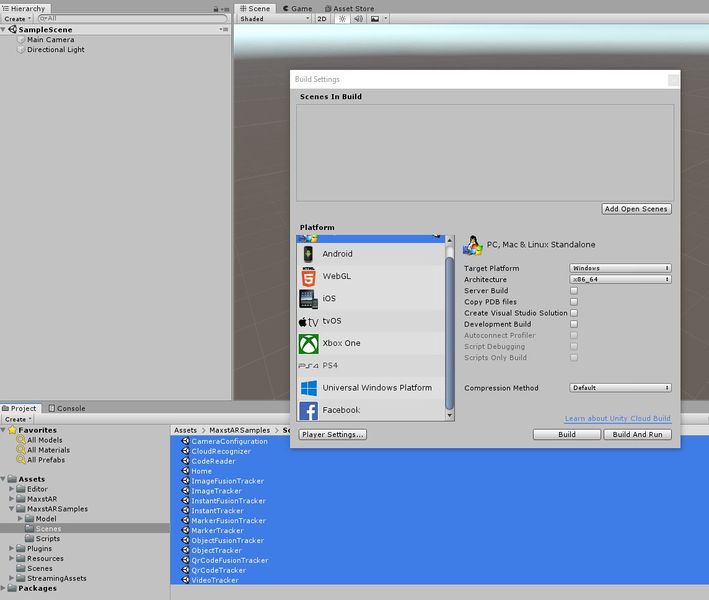This screenshot has height=600, width=709.
Task: Enable the Server Build checkbox
Action: (574, 291)
